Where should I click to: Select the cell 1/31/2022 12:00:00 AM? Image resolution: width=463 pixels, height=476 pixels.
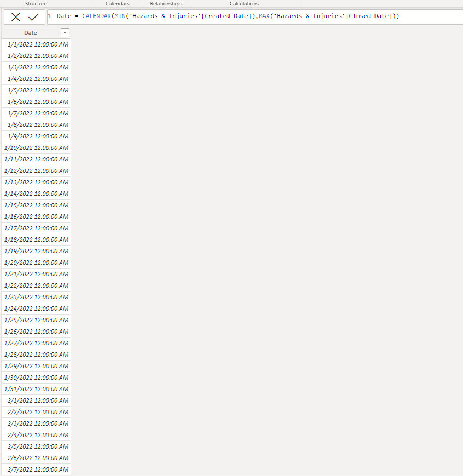[x=36, y=389]
